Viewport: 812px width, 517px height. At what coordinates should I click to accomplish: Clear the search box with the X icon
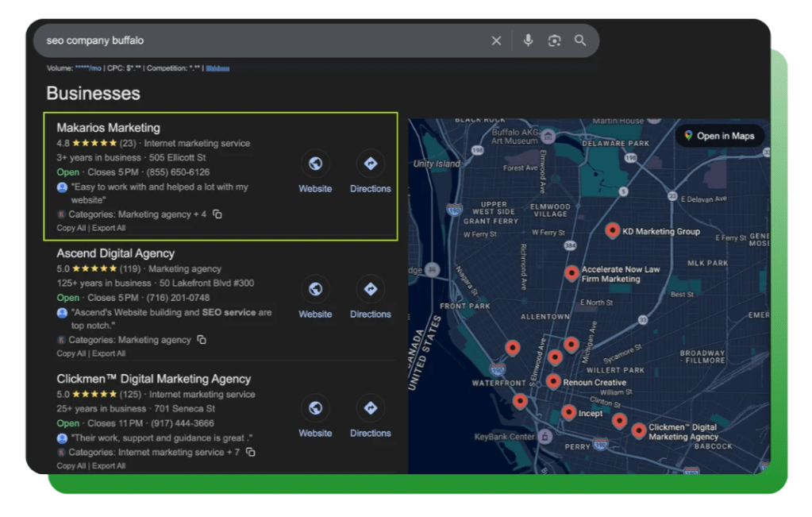pyautogui.click(x=496, y=41)
